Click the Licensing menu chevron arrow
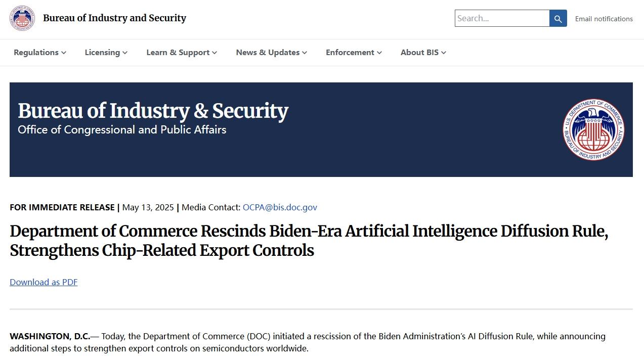The height and width of the screenshot is (362, 644). (x=125, y=53)
